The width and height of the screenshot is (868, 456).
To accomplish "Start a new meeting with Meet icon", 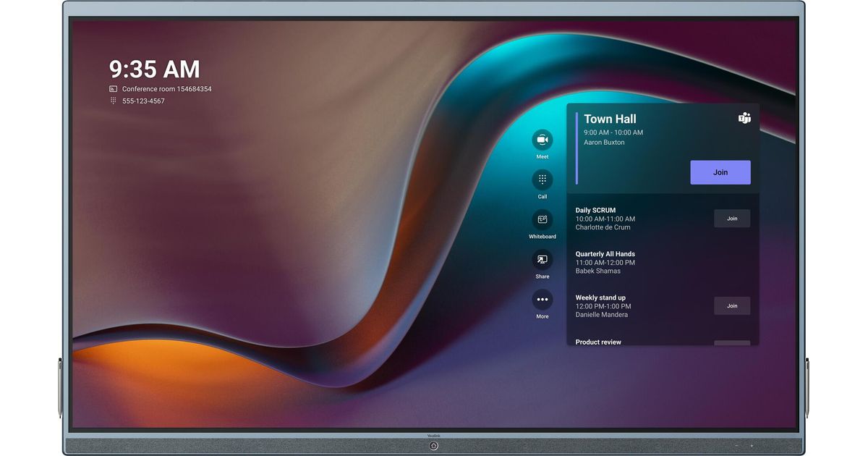I will (x=542, y=140).
